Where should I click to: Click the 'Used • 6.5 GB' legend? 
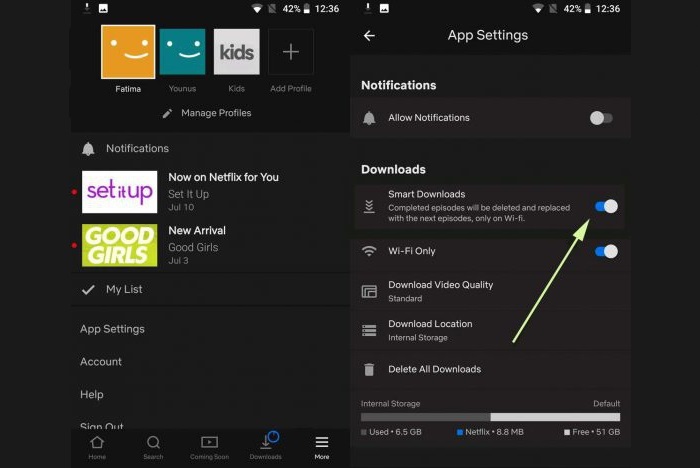point(391,432)
